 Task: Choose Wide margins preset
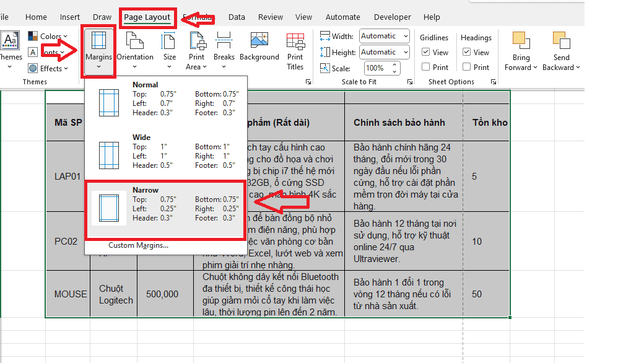click(x=166, y=154)
